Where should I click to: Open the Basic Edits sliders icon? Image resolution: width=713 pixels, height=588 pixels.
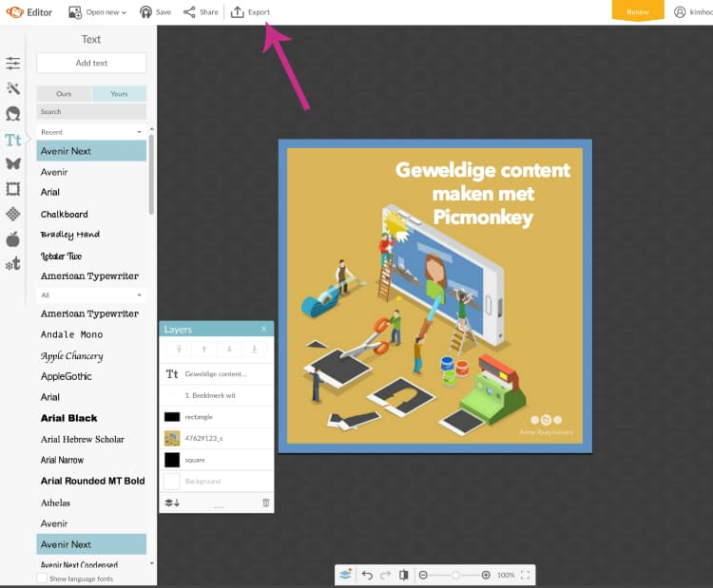tap(13, 64)
